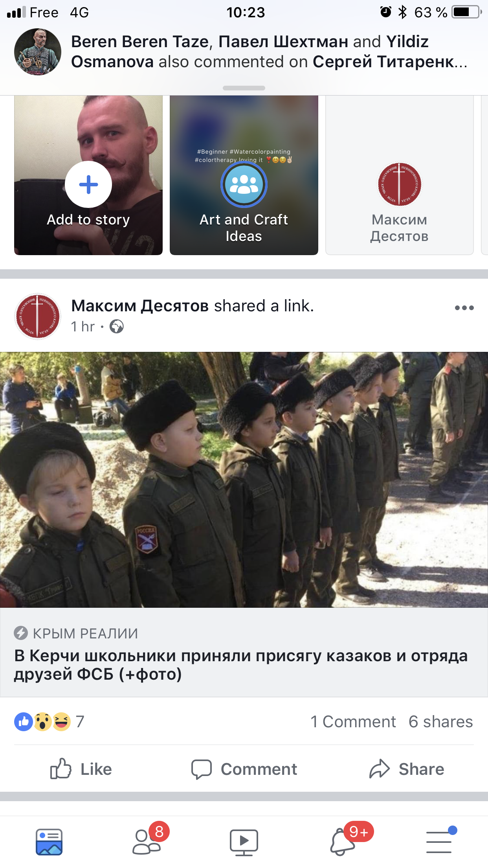Open the 6 shares link
488x868 pixels.
(441, 722)
